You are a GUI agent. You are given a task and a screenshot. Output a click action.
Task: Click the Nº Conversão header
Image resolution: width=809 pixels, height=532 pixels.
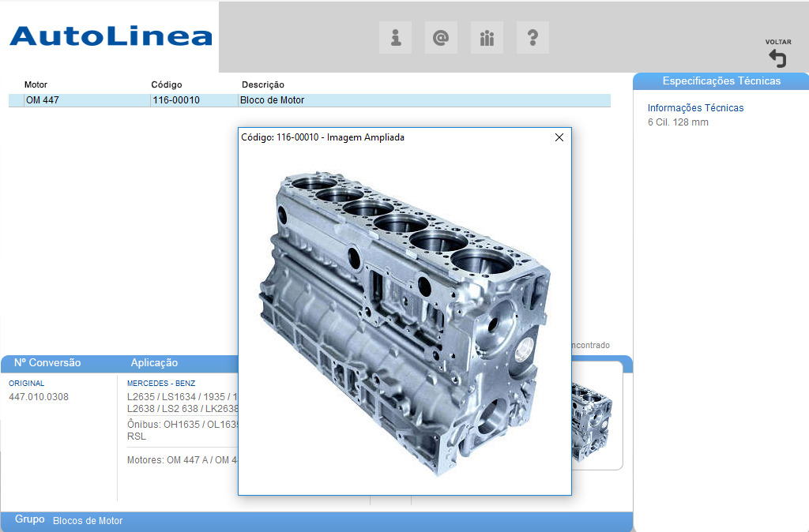(x=47, y=363)
